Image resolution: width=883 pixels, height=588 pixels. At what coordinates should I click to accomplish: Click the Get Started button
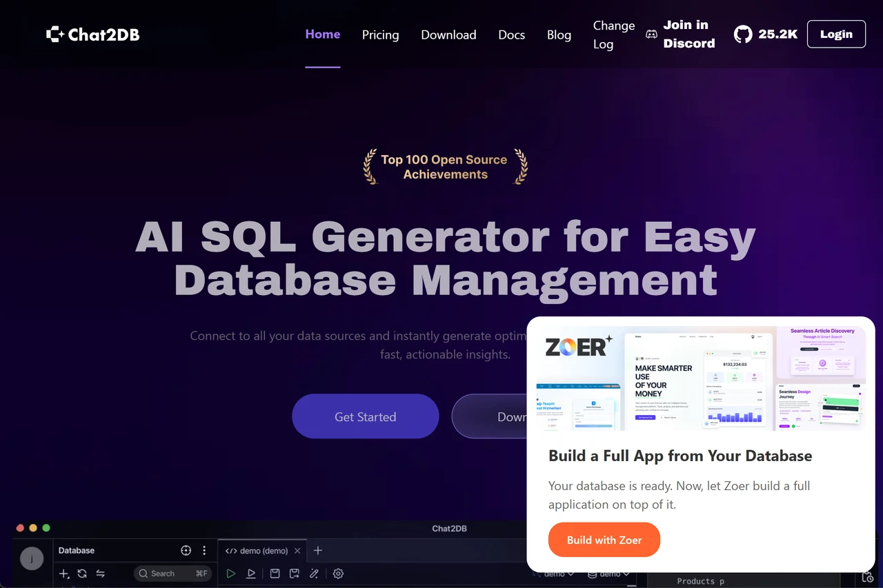(366, 416)
